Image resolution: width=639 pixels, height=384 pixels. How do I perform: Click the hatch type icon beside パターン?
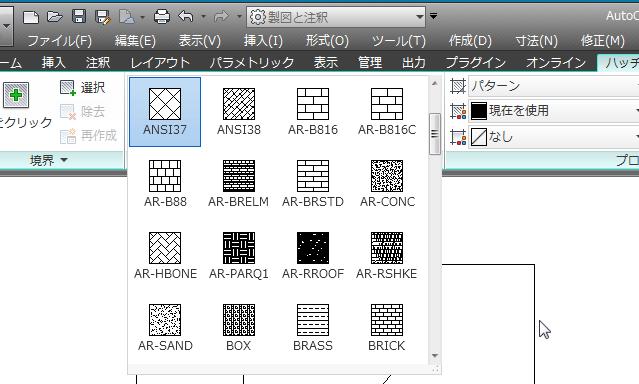(x=458, y=86)
